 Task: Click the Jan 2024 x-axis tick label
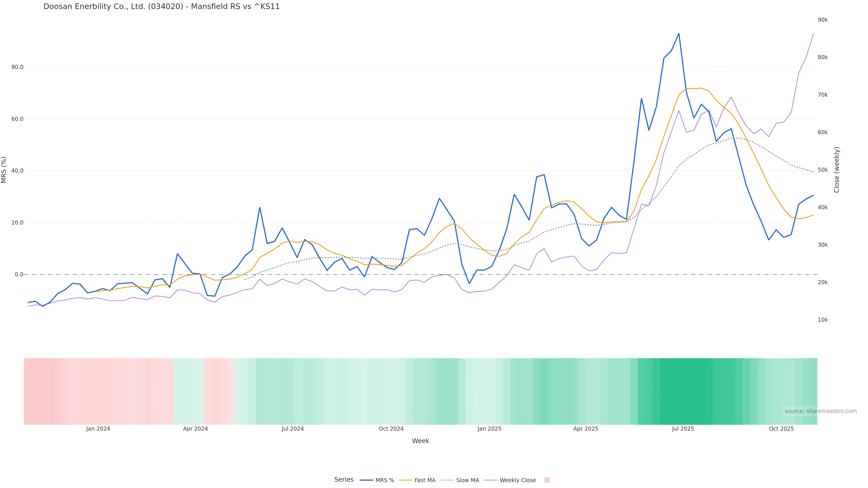coord(98,429)
